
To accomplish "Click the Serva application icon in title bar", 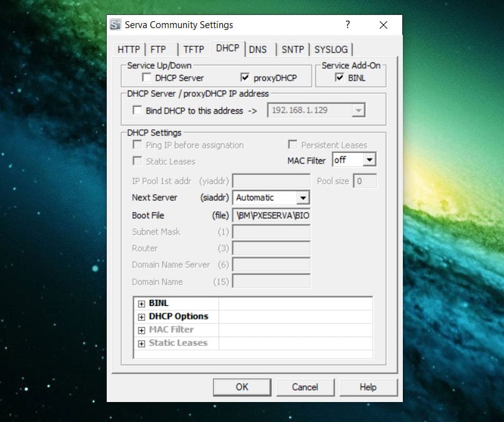I will pyautogui.click(x=115, y=24).
